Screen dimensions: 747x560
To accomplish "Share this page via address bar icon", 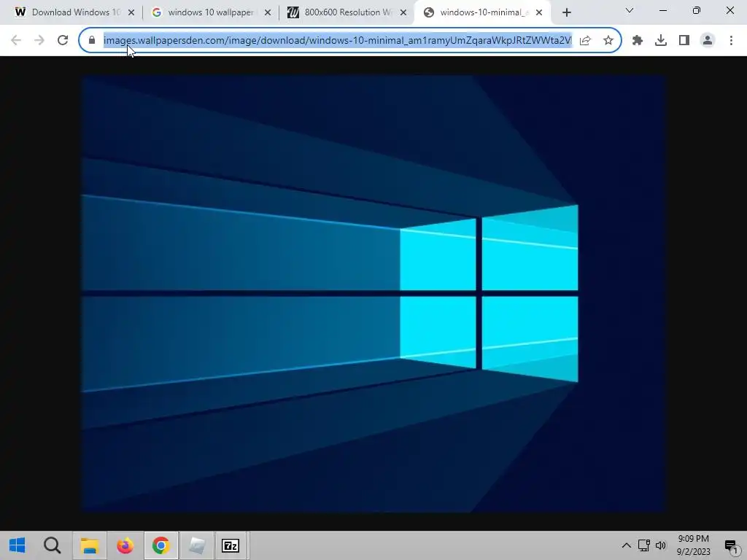I will pyautogui.click(x=586, y=41).
